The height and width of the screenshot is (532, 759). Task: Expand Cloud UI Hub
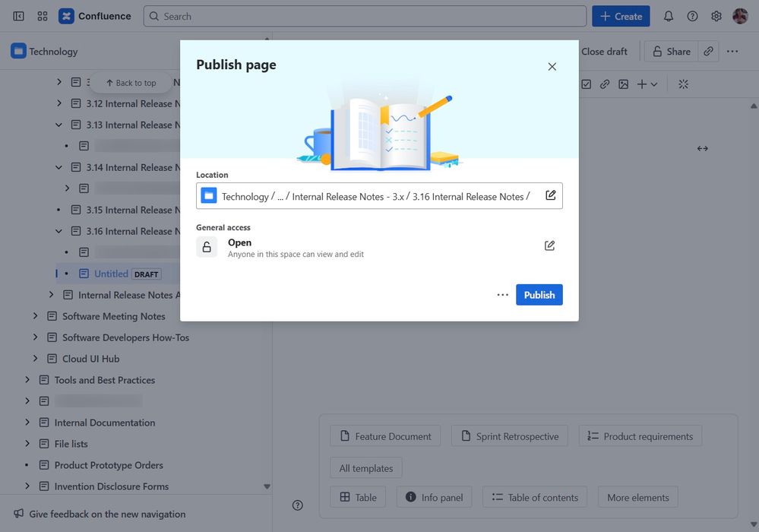pyautogui.click(x=36, y=358)
